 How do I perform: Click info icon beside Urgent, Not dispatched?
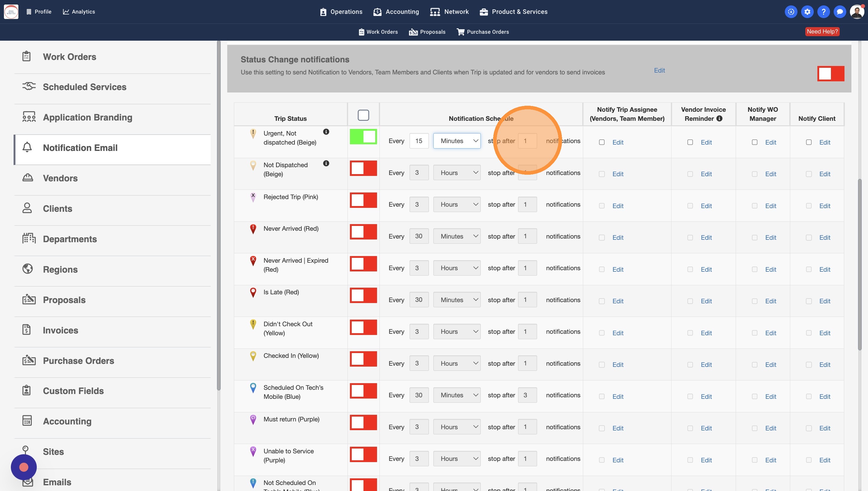pos(326,132)
